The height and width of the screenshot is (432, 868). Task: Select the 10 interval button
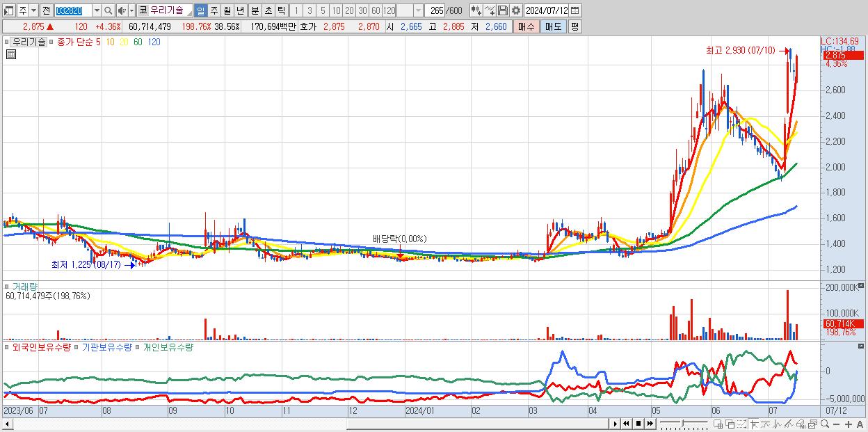(336, 10)
